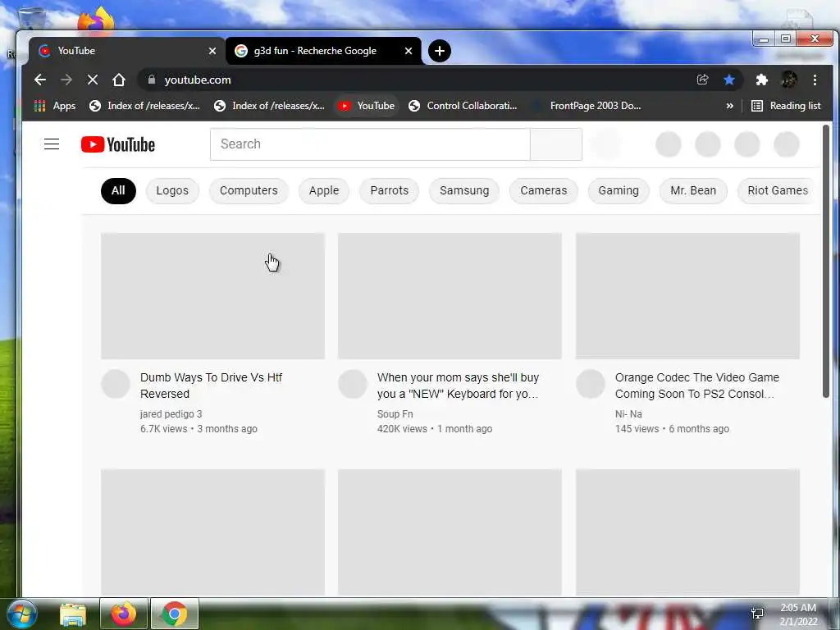Image resolution: width=840 pixels, height=630 pixels.
Task: Switch to Chrome in the taskbar
Action: tap(174, 614)
